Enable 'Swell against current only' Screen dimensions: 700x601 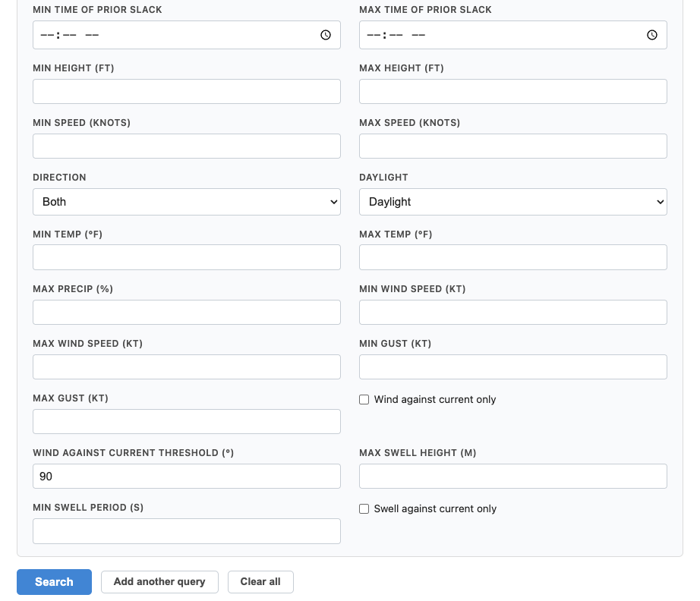(x=364, y=508)
